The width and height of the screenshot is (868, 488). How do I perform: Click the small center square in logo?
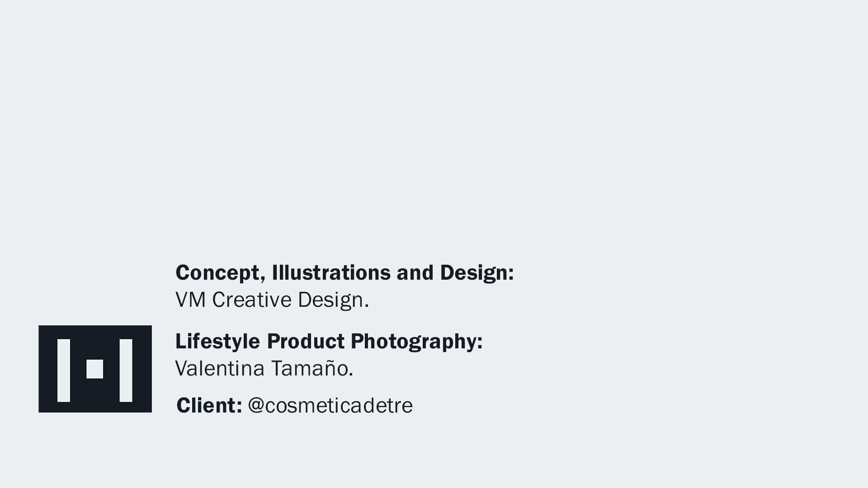[94, 369]
